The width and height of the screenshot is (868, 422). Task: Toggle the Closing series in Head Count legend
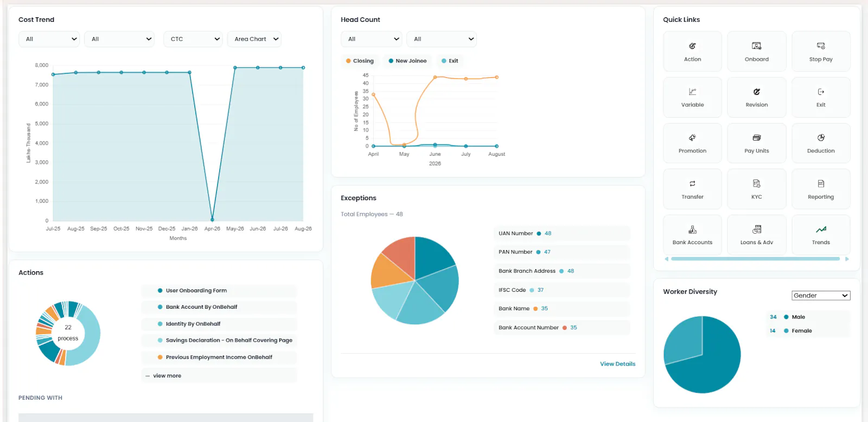(x=360, y=61)
